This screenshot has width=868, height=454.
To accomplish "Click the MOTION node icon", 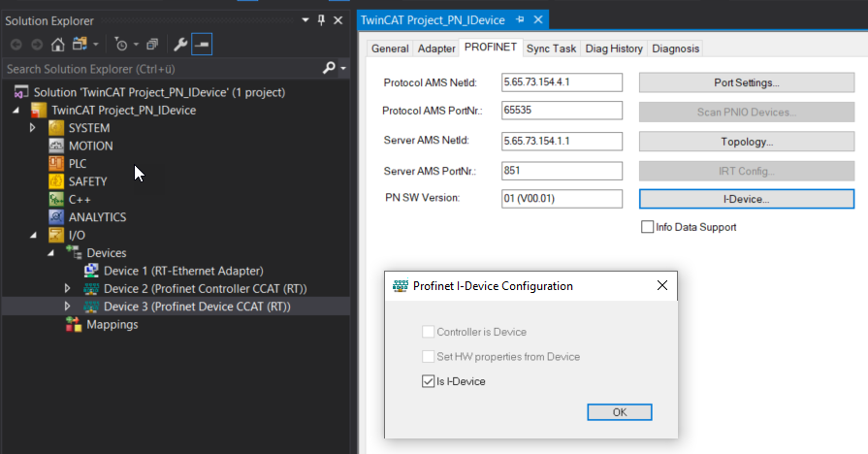I will [x=56, y=146].
